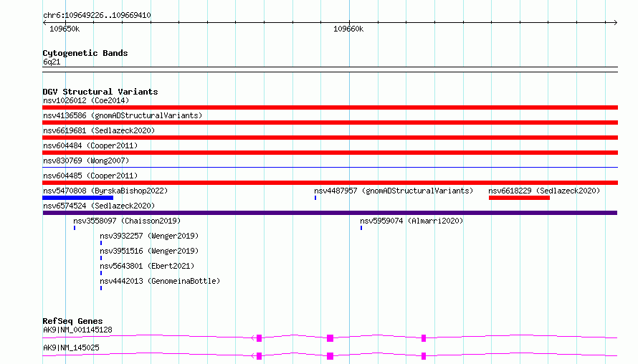Open nsv4442013 (GenomeinaBottle) label
Screen dimensions: 638x364
[x=160, y=281]
